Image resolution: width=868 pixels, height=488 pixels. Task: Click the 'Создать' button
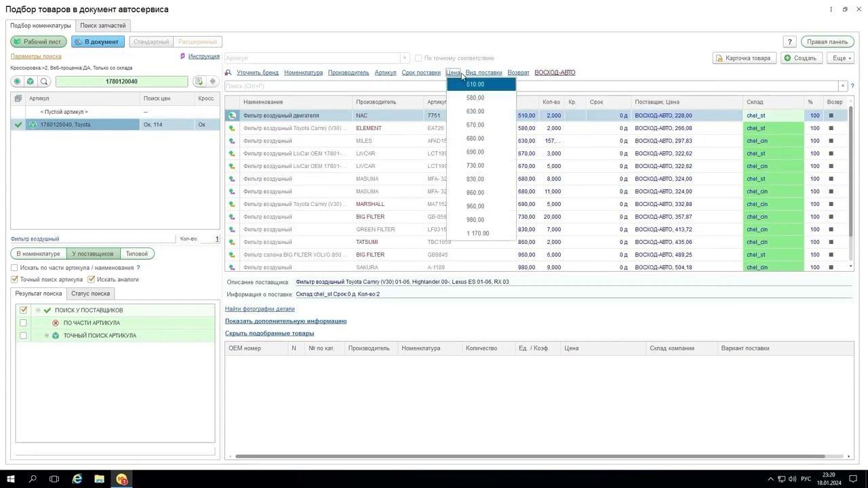(x=802, y=58)
